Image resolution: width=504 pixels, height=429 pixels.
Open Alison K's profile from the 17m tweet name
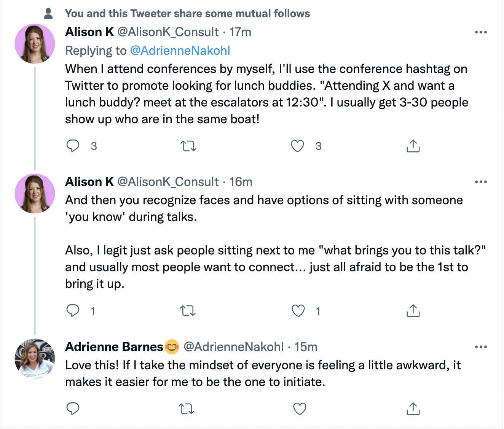89,32
